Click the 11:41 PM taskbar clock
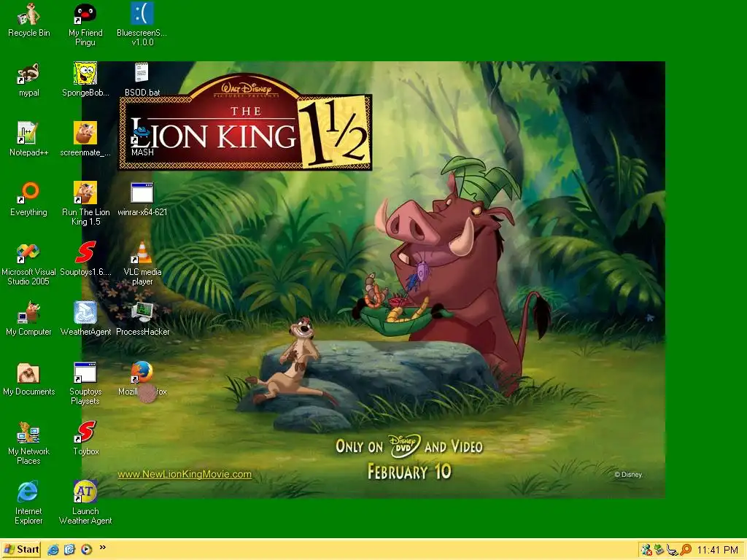This screenshot has width=747, height=560. coord(718,550)
